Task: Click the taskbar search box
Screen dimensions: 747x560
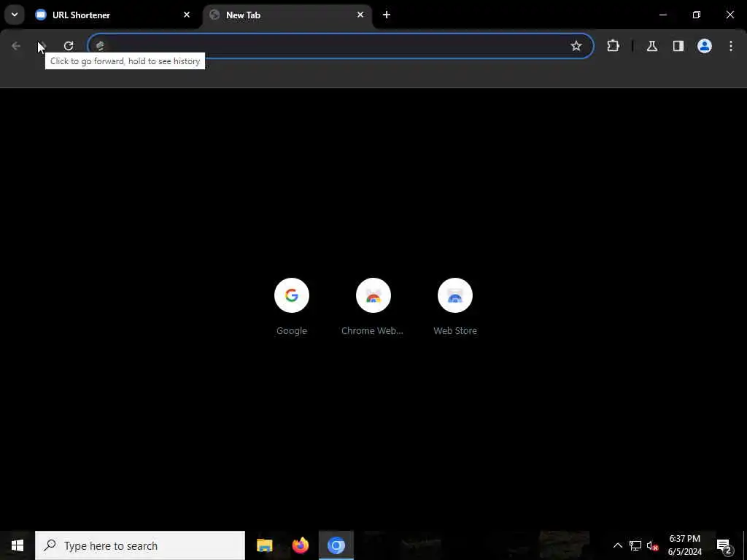Action: click(x=140, y=545)
